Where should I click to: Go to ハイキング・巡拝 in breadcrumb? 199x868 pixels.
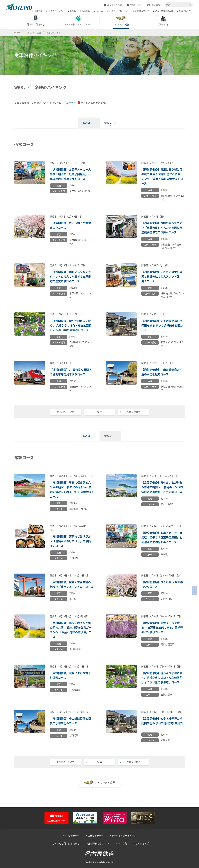coord(33,33)
